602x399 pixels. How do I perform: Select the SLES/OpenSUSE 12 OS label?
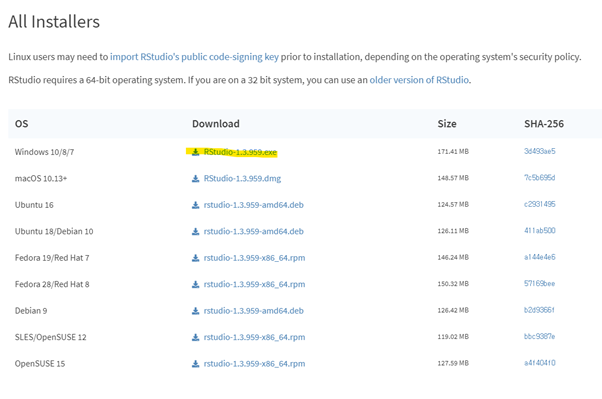click(50, 337)
